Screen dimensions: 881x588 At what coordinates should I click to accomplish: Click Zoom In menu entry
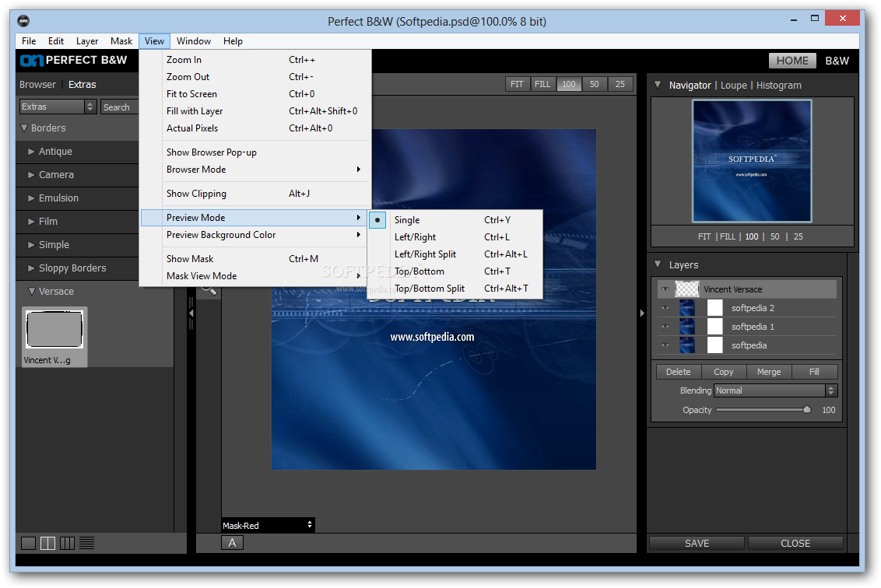tap(255, 60)
